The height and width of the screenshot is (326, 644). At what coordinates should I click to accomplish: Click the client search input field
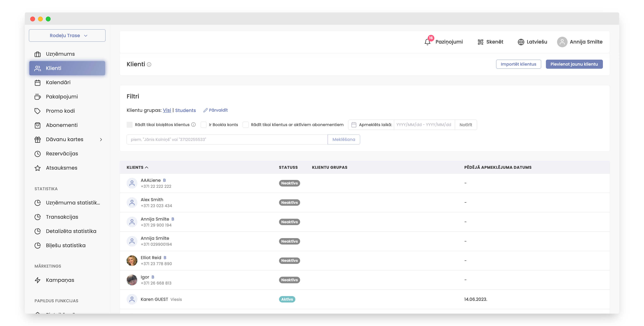pyautogui.click(x=227, y=139)
